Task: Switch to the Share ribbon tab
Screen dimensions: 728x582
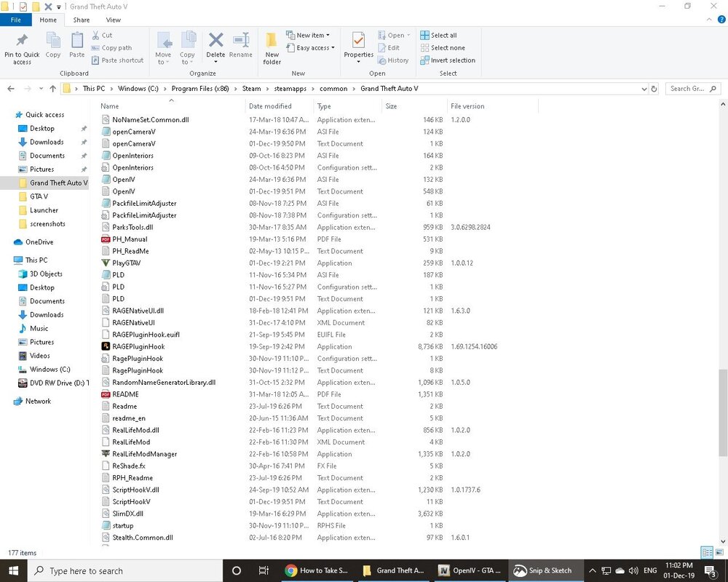Action: coord(81,20)
